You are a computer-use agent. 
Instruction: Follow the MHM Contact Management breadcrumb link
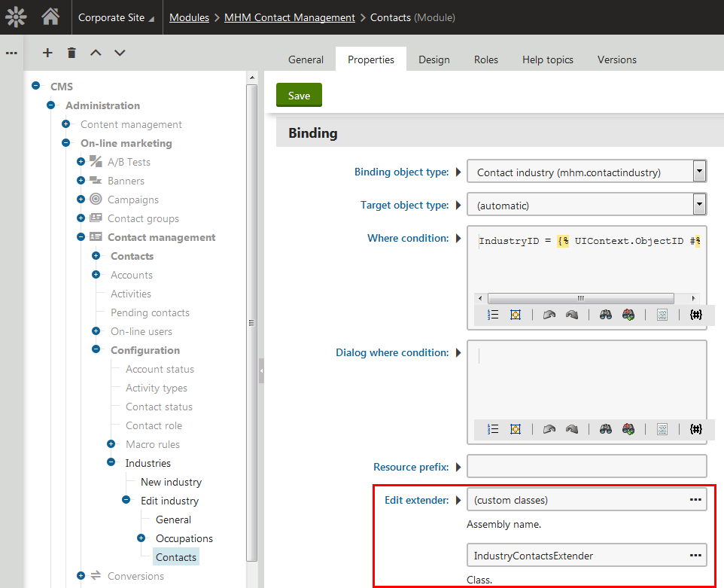(290, 17)
